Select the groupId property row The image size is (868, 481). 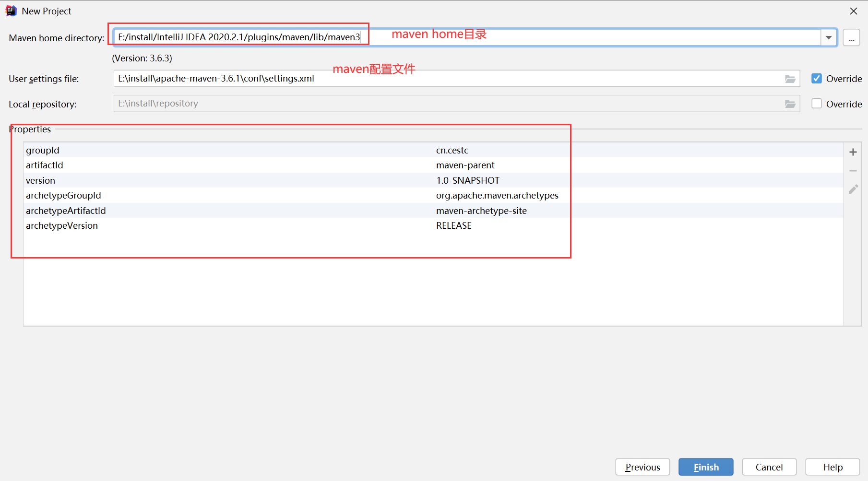pos(433,150)
